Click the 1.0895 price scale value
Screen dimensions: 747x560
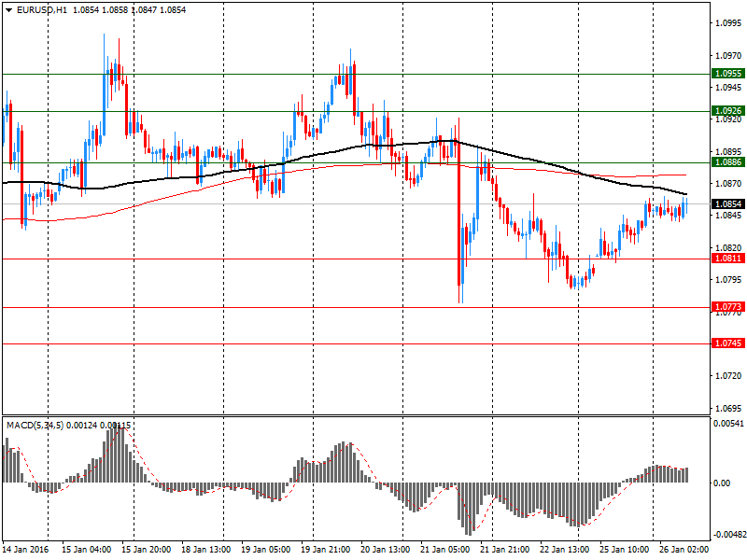(728, 151)
